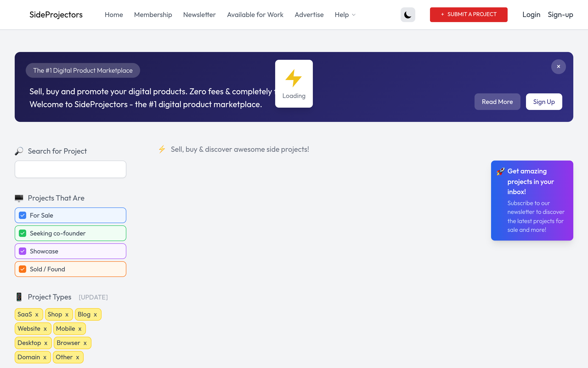
Task: Click the phone icon beside Project Types
Action: coord(19,297)
